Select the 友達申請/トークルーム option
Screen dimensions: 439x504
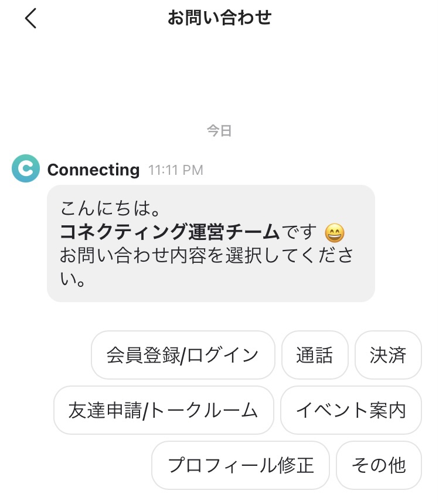click(164, 410)
